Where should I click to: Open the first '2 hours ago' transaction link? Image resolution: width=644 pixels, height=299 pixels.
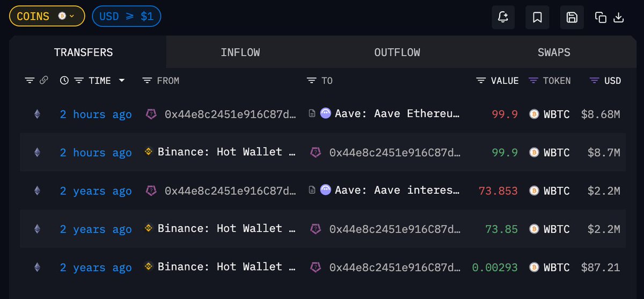(x=96, y=114)
